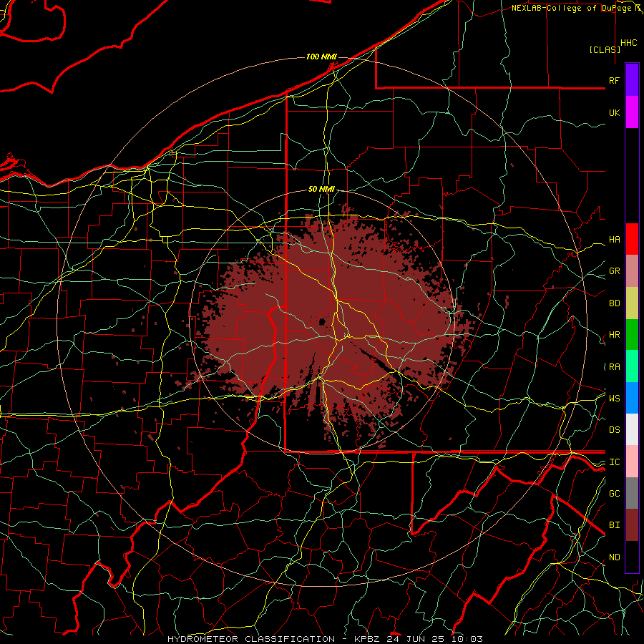The image size is (644, 644).
Task: Click the DS white legend swatch
Action: pos(632,429)
